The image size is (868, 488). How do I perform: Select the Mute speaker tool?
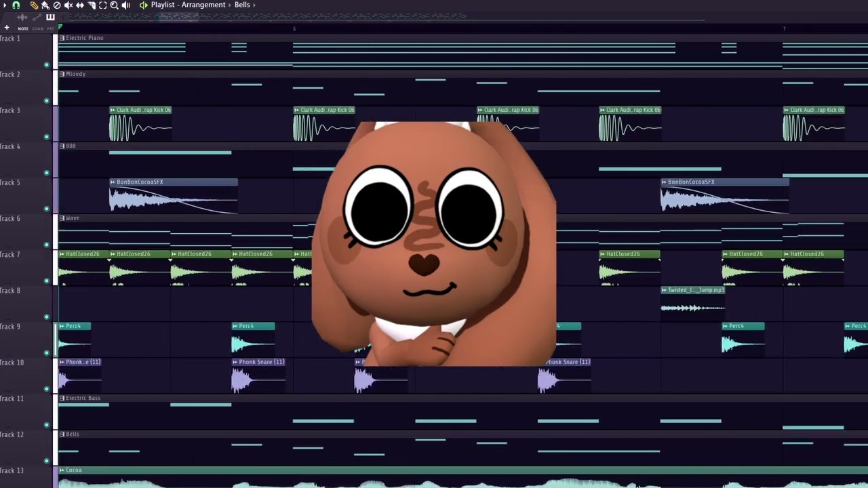click(x=68, y=5)
